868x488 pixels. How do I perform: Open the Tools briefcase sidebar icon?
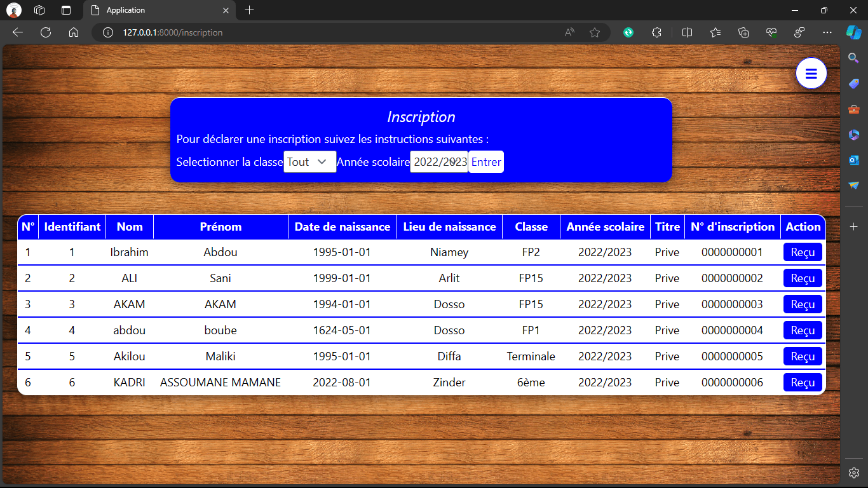(x=854, y=109)
